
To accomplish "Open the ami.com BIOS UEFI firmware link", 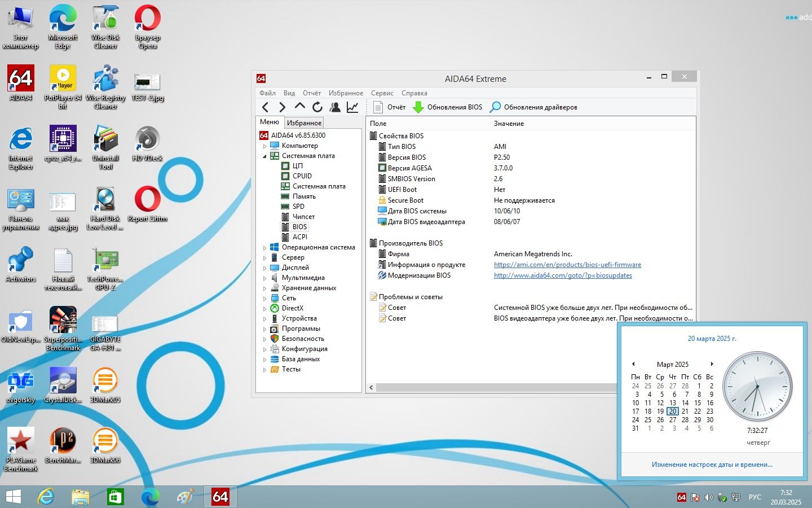I will (x=567, y=265).
